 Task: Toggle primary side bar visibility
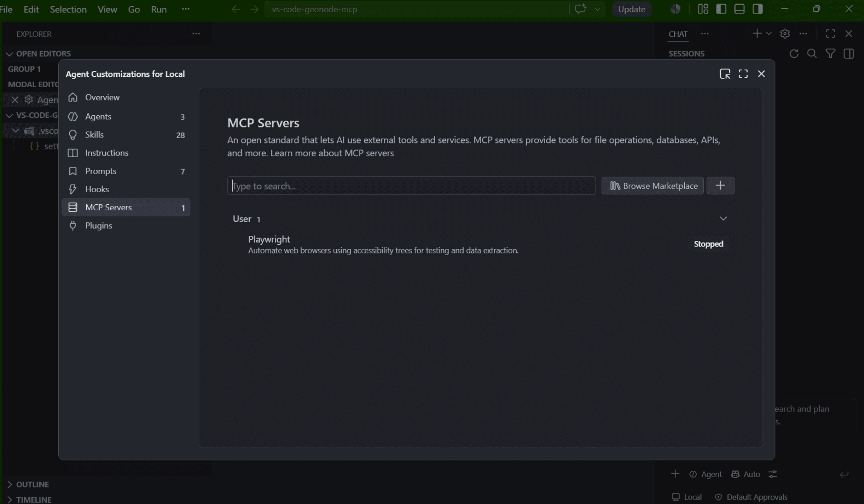(x=721, y=9)
